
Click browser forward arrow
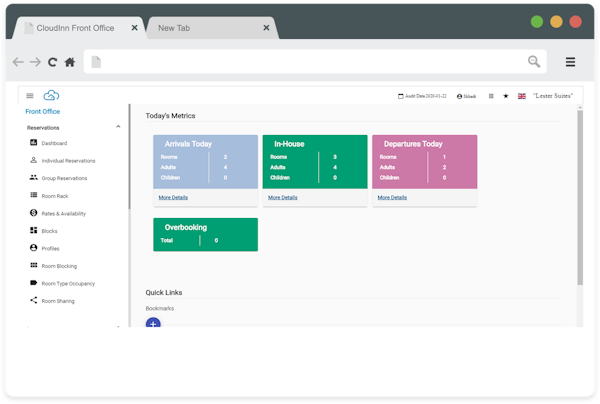35,62
